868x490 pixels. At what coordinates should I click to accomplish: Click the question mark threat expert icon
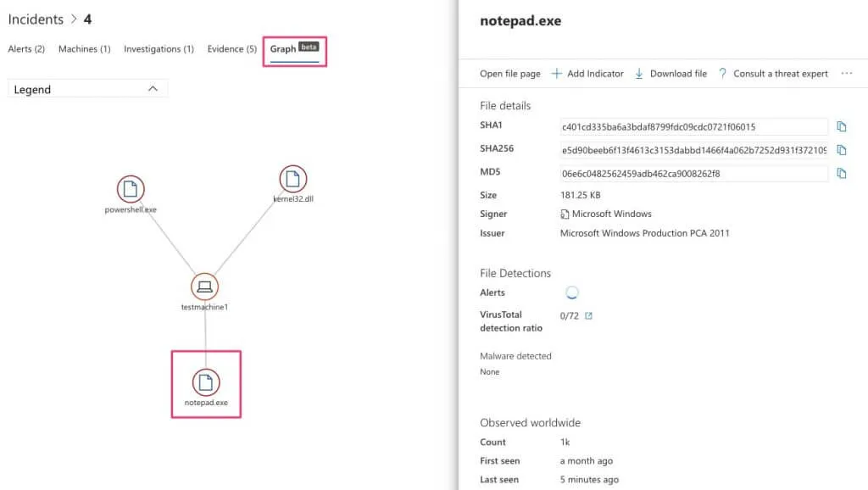click(x=722, y=73)
